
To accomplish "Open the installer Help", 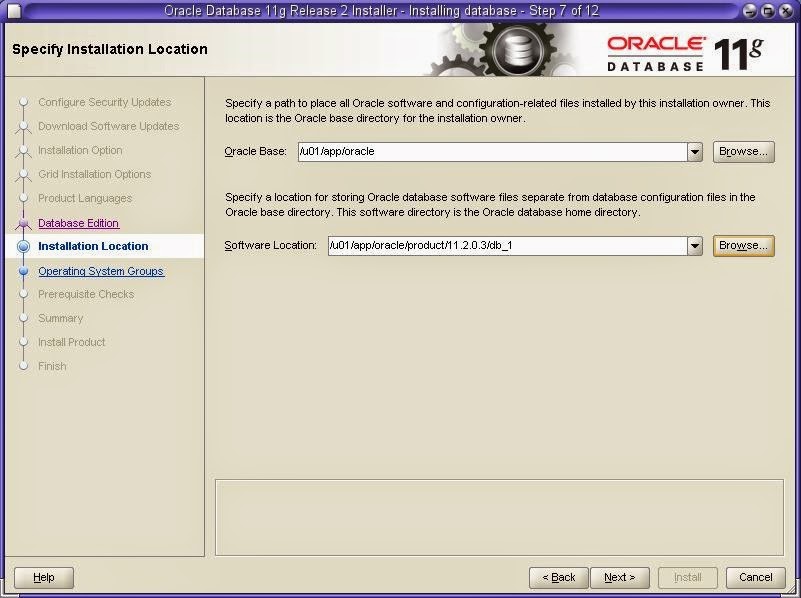I will (44, 578).
